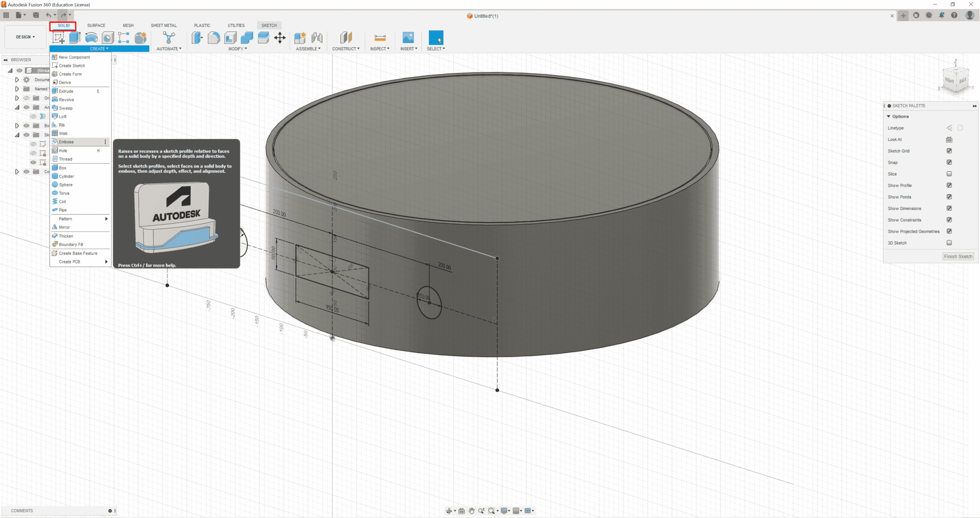Click the Untitled document tab close X
The image size is (980, 518).
pos(892,16)
